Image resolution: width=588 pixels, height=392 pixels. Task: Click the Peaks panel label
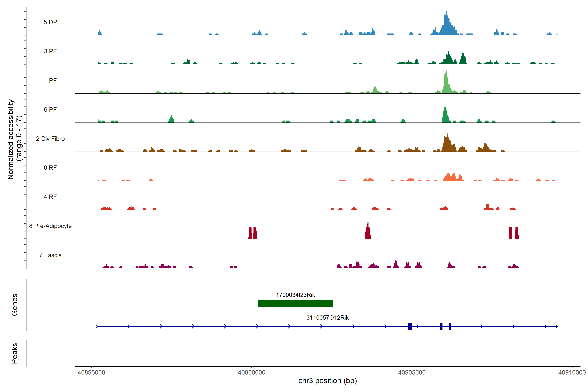[x=15, y=353]
